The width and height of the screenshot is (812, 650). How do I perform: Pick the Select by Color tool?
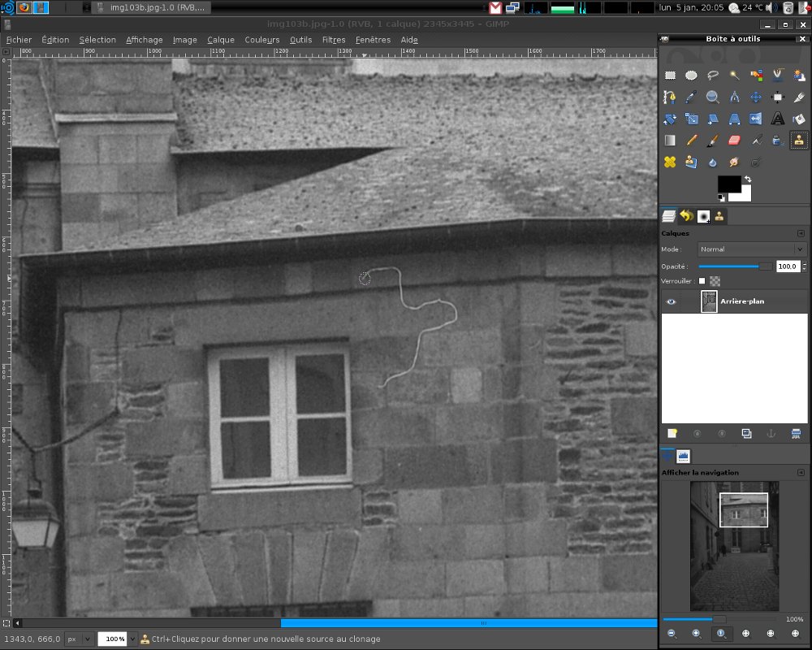point(756,76)
